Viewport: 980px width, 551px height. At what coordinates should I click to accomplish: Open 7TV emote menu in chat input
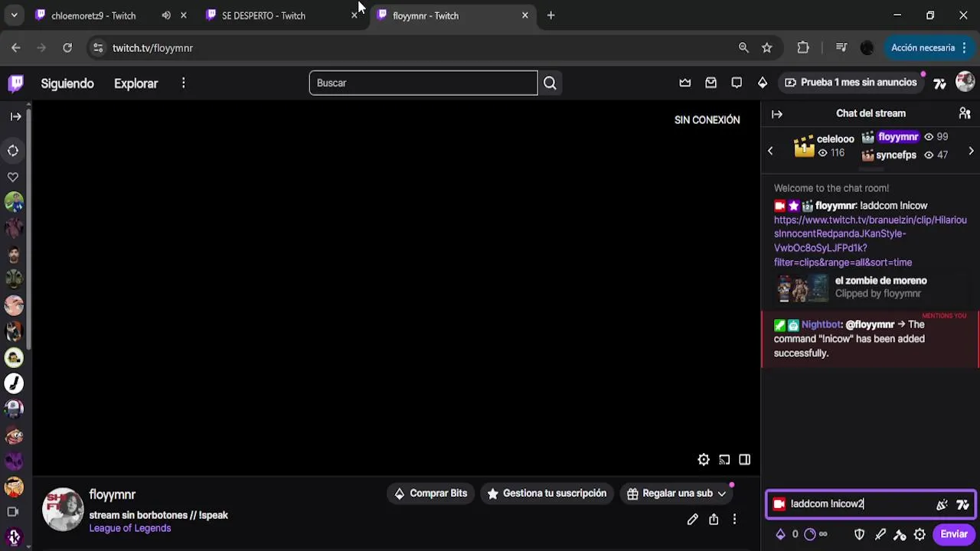[x=962, y=504]
